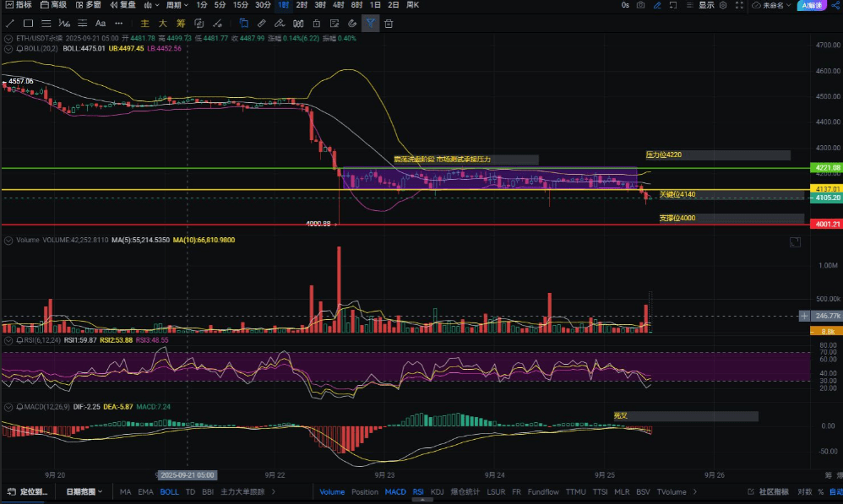The height and width of the screenshot is (504, 843).
Task: Select the parallel horizontal lines tool
Action: (x=46, y=24)
